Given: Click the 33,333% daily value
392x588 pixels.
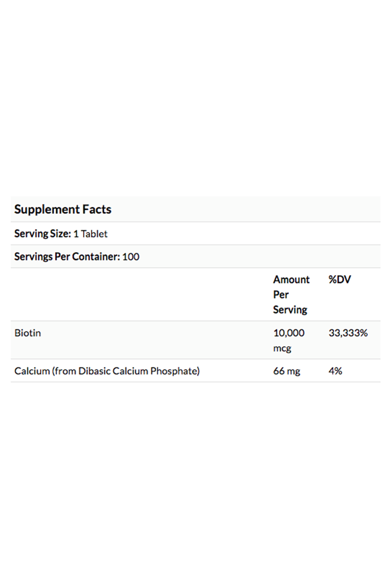Looking at the screenshot, I should (x=348, y=333).
